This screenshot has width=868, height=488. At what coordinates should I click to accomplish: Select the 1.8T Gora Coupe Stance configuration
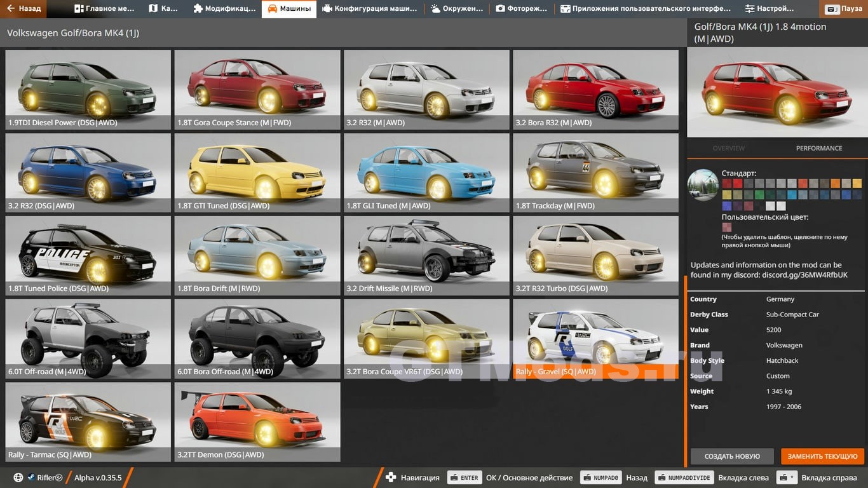257,90
